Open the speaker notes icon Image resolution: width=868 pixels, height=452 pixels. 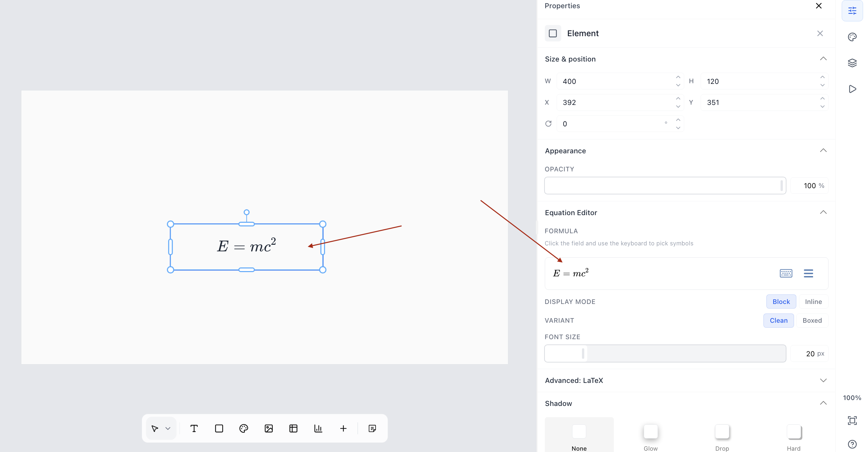[372, 428]
